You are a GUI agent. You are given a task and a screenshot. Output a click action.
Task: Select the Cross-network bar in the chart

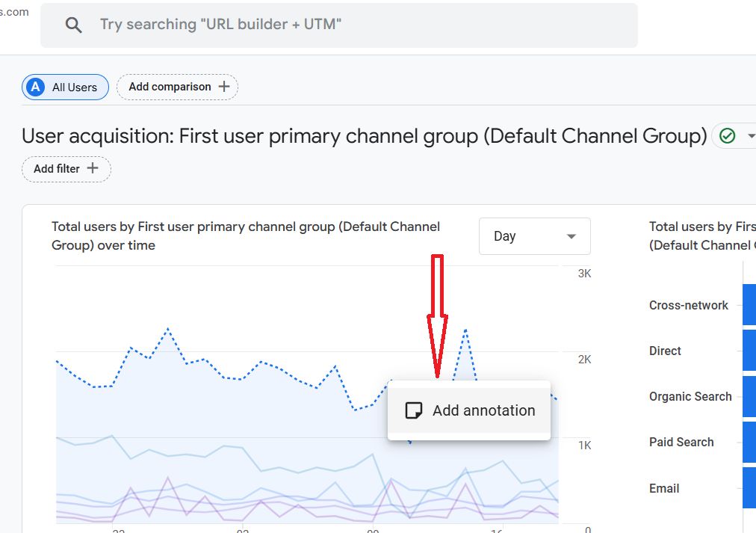pos(749,305)
